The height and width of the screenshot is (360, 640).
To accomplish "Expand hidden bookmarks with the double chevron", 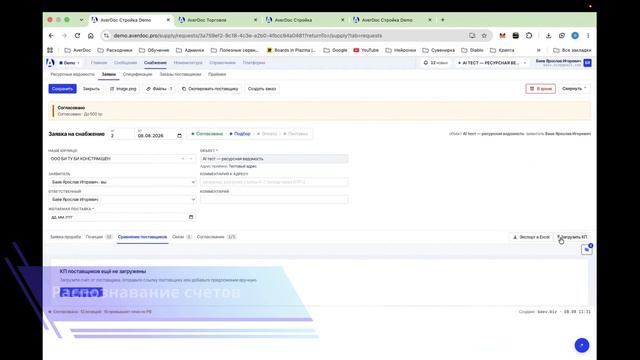I will (x=539, y=50).
